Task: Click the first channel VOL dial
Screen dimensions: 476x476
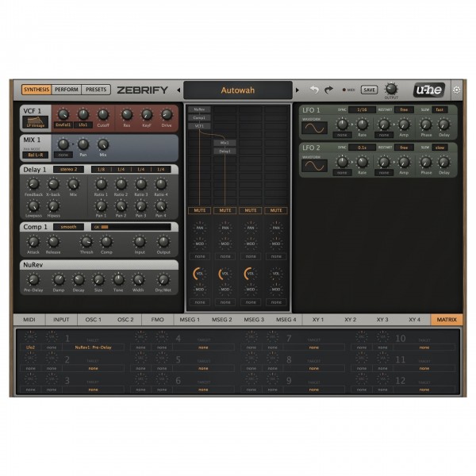Action: coord(199,274)
